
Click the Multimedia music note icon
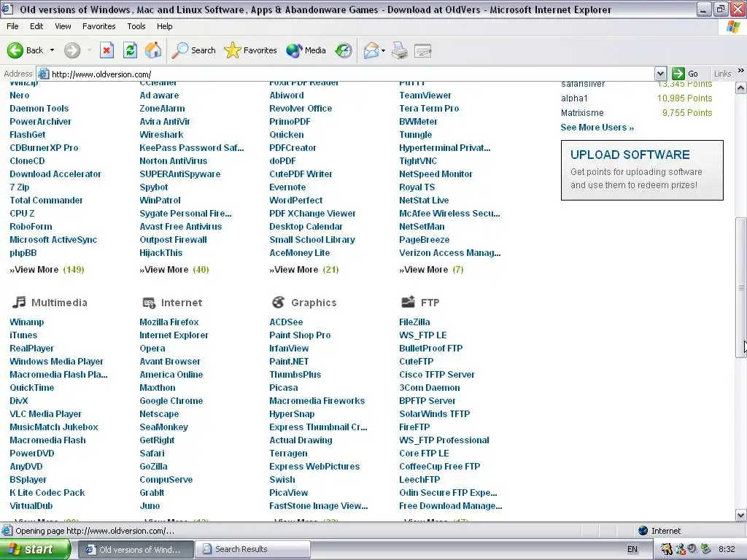coord(18,302)
